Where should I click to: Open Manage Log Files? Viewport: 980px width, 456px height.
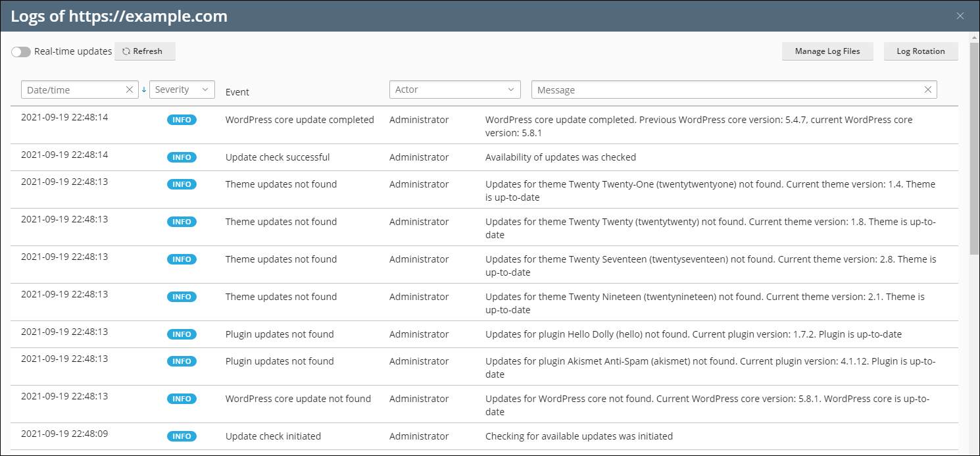pyautogui.click(x=827, y=51)
